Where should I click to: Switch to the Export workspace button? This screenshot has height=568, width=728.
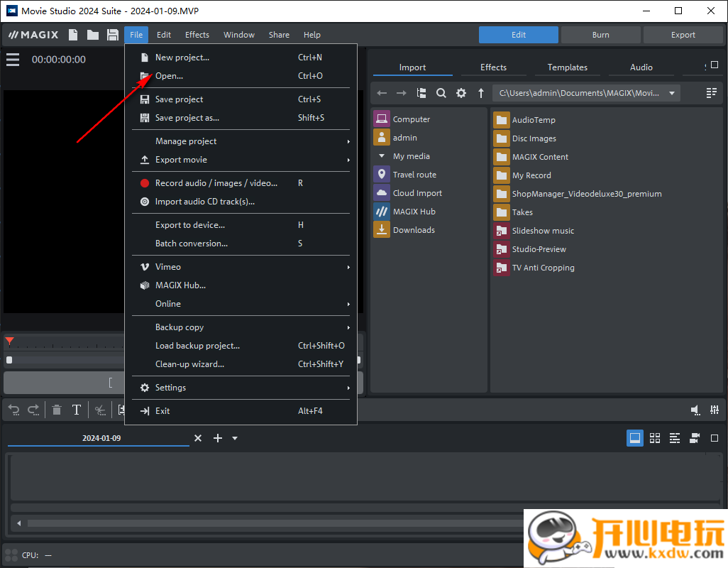[x=683, y=35]
